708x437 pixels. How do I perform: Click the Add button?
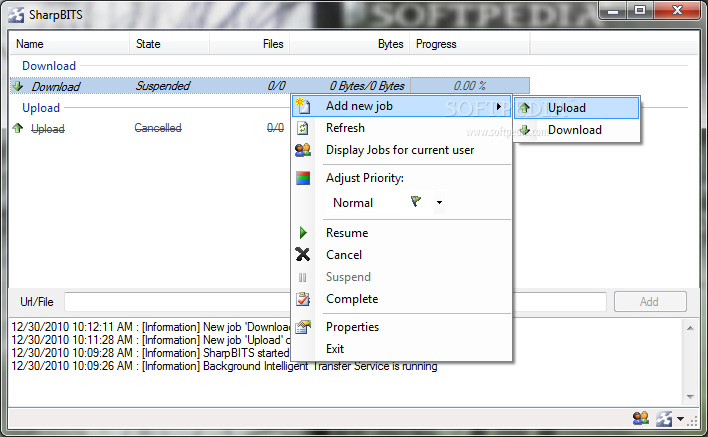point(650,302)
